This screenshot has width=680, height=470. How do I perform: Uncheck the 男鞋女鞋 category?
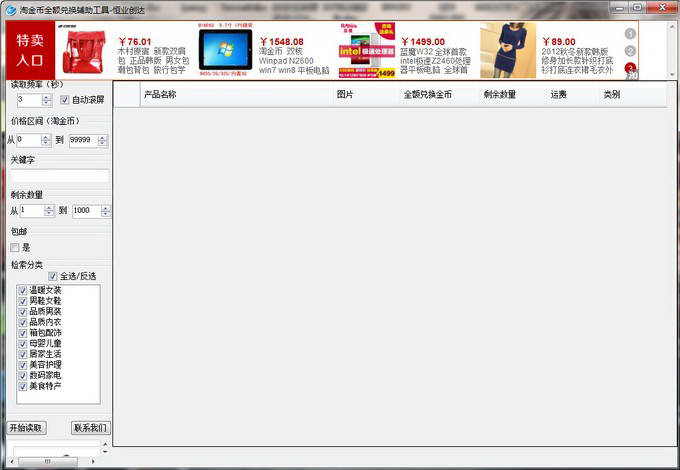(23, 301)
